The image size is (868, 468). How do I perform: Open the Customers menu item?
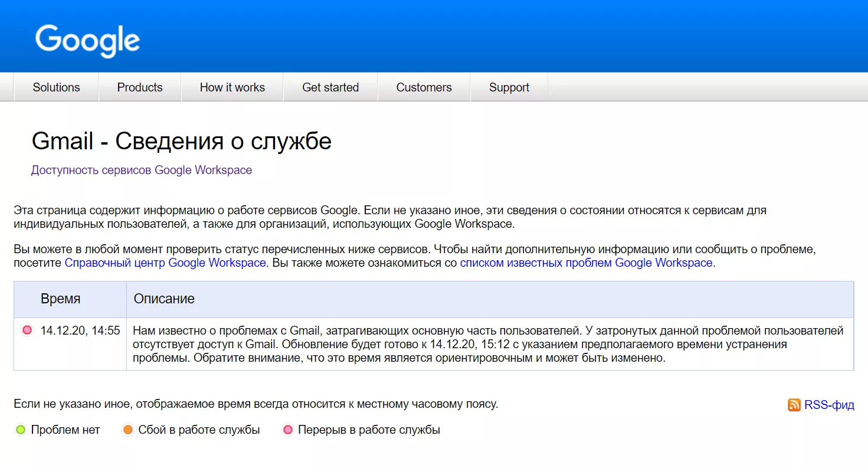pos(424,87)
